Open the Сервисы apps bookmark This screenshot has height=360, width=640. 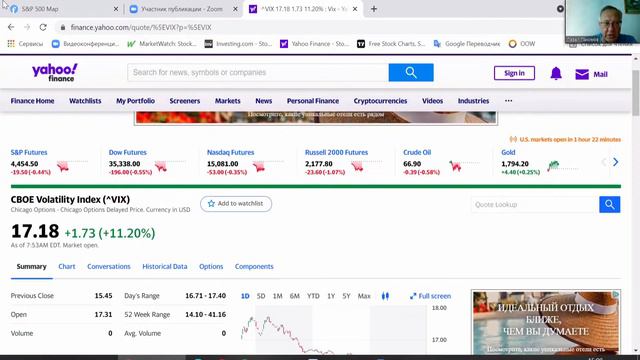click(25, 44)
